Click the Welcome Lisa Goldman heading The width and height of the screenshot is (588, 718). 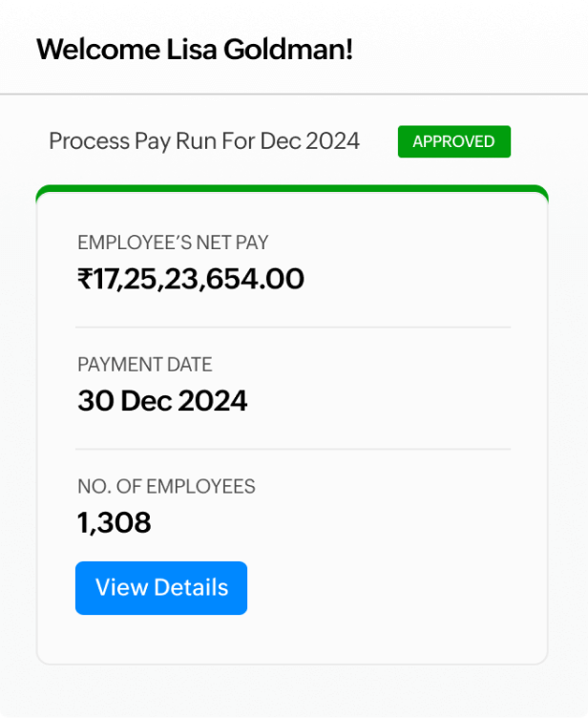tap(195, 50)
